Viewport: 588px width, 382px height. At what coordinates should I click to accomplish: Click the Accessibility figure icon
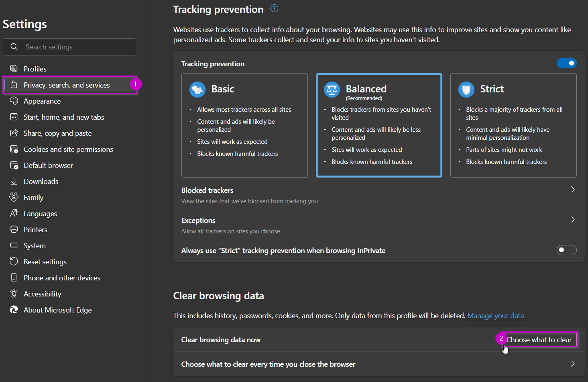(x=14, y=294)
